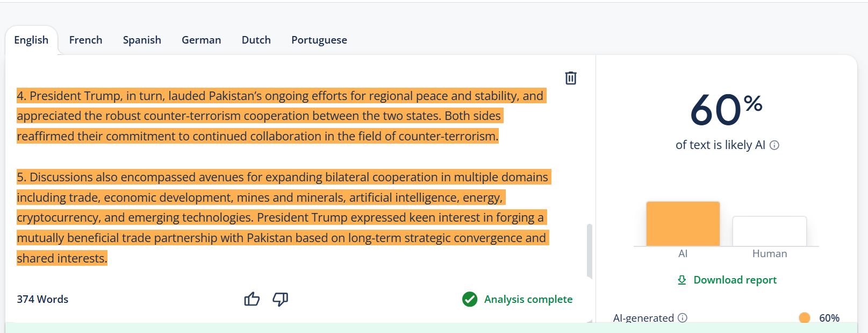This screenshot has height=333, width=868.
Task: Click the green Analysis complete checkmark icon
Action: point(470,299)
